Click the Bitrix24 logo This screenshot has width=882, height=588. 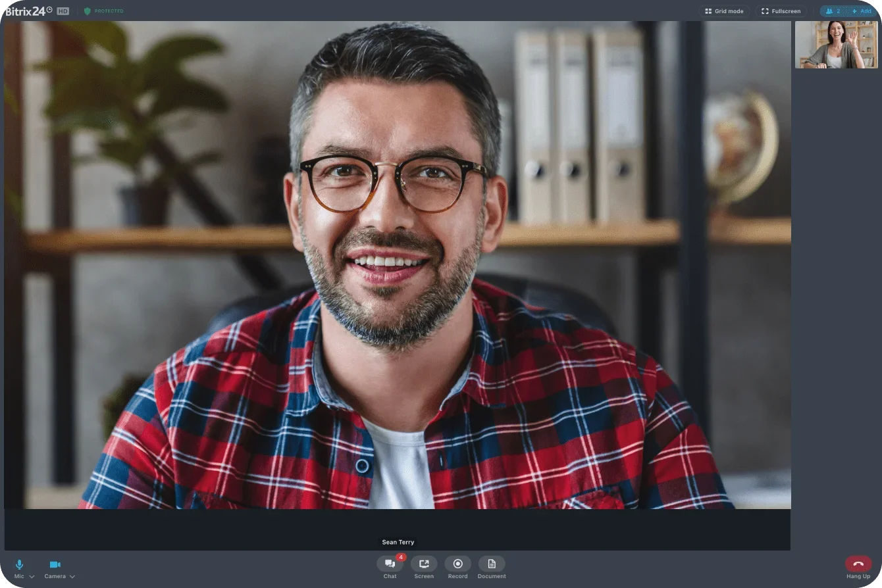point(25,11)
